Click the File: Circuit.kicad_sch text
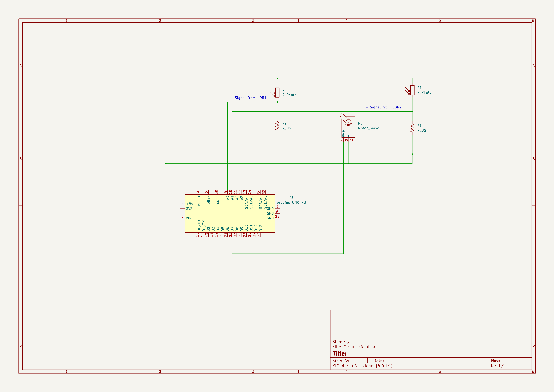 click(x=355, y=347)
